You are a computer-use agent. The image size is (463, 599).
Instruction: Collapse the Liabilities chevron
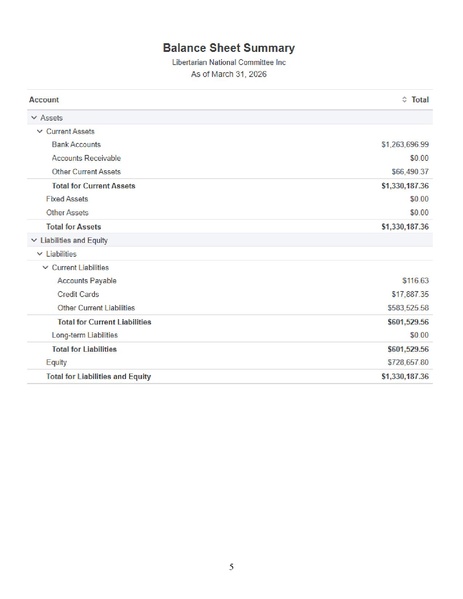coord(40,254)
